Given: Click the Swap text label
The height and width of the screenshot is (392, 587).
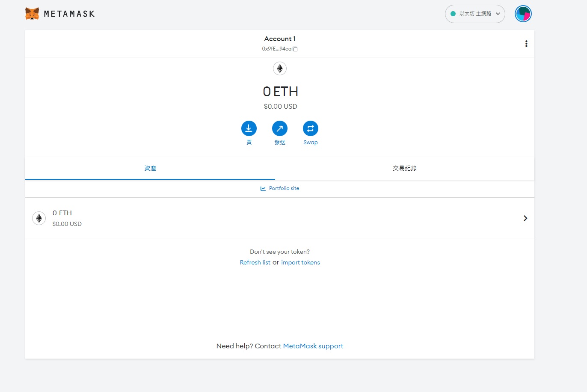Looking at the screenshot, I should pos(311,143).
